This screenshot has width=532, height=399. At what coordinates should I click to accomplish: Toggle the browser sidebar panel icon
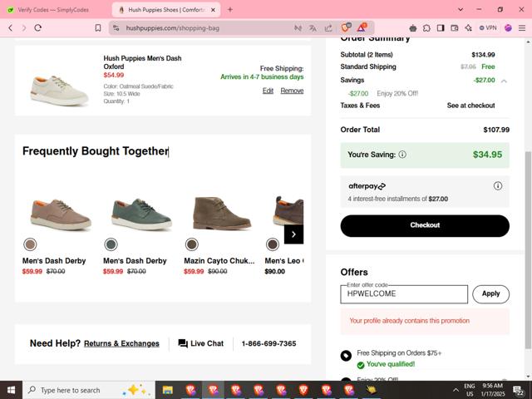[441, 28]
